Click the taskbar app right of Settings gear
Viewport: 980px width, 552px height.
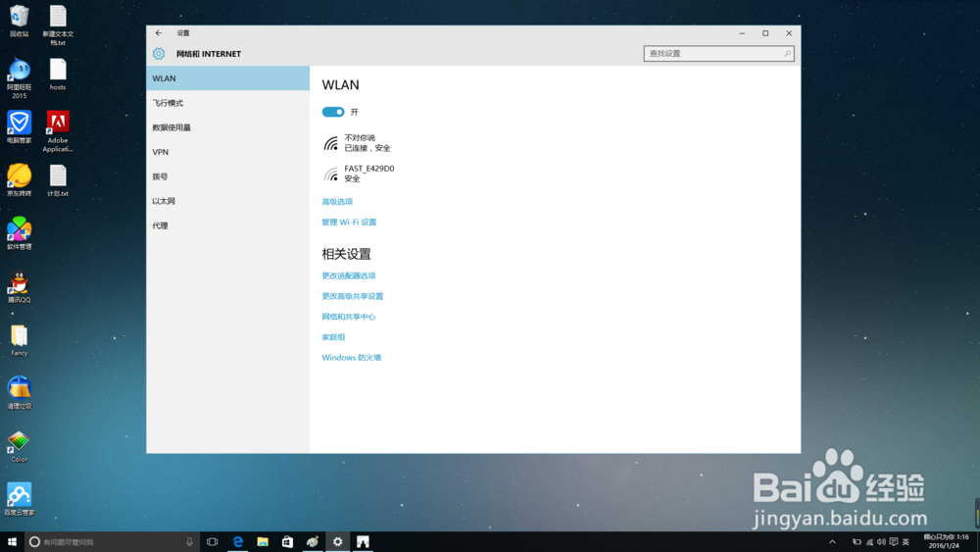[363, 542]
